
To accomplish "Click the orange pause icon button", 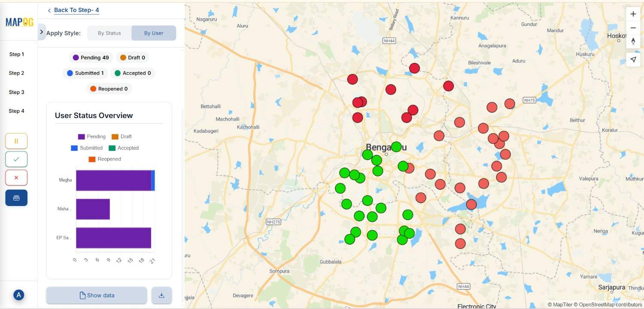I will pos(16,141).
